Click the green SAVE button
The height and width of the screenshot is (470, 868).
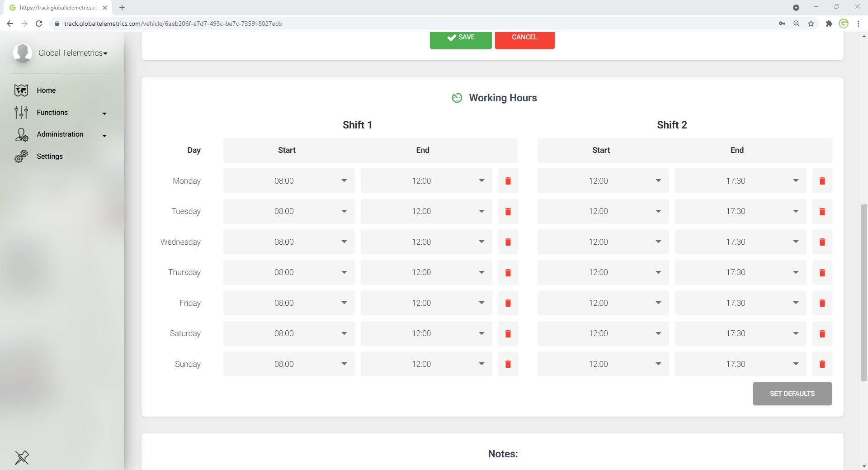(460, 38)
